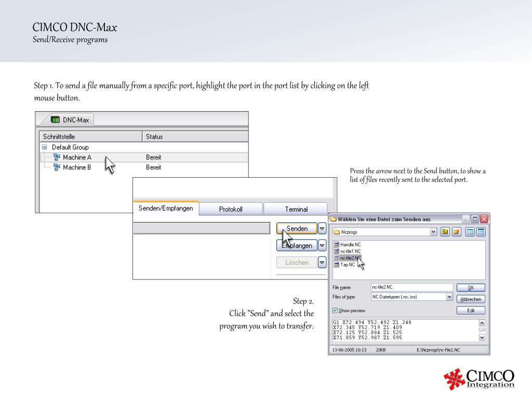Switch file dialog to details view icon

[481, 232]
